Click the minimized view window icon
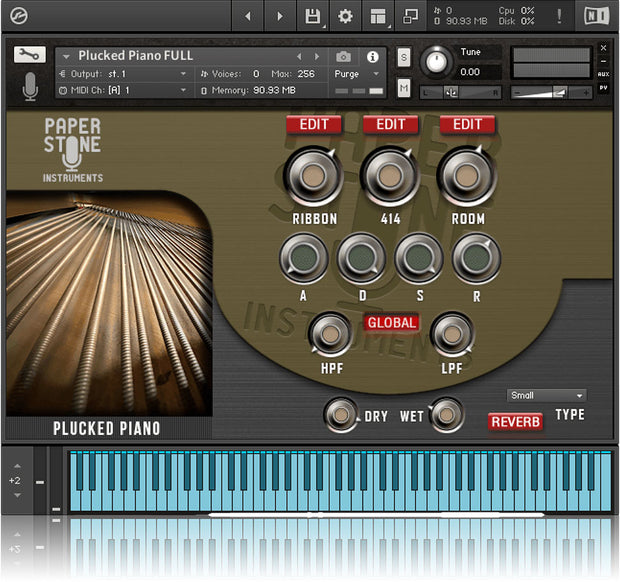620x582 pixels. click(410, 16)
